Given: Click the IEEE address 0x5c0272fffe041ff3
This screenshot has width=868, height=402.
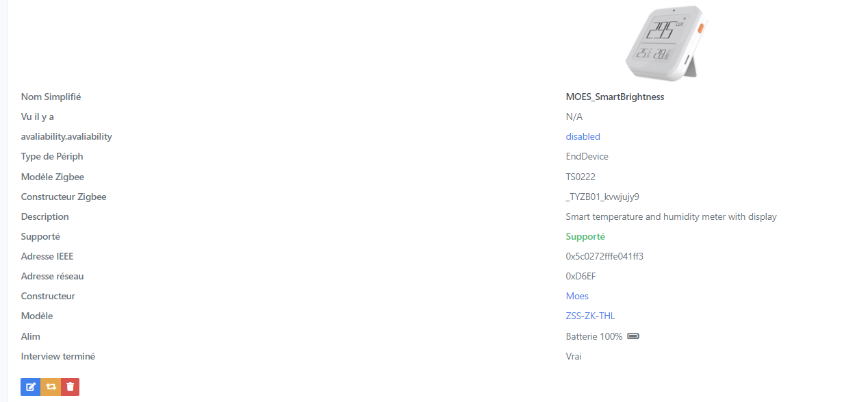Looking at the screenshot, I should [x=604, y=256].
